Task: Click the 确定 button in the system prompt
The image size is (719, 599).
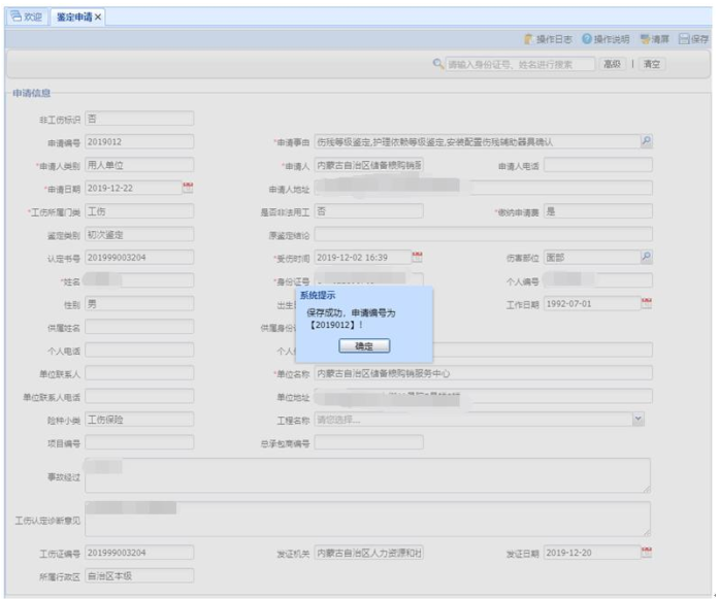Action: 364,346
